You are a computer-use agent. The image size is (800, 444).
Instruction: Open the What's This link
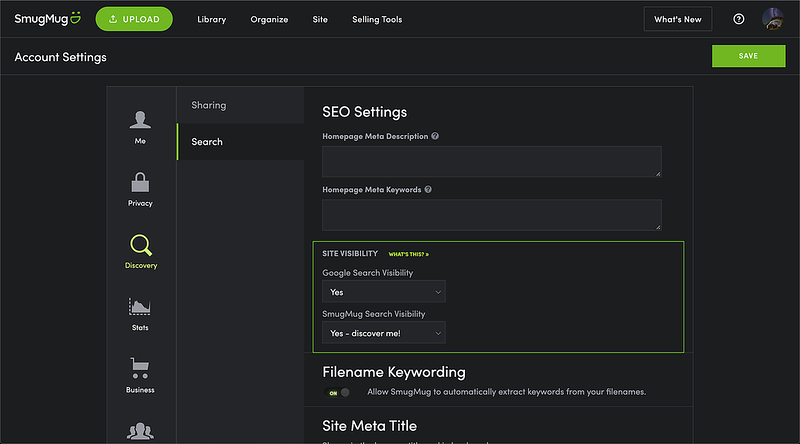click(x=409, y=254)
